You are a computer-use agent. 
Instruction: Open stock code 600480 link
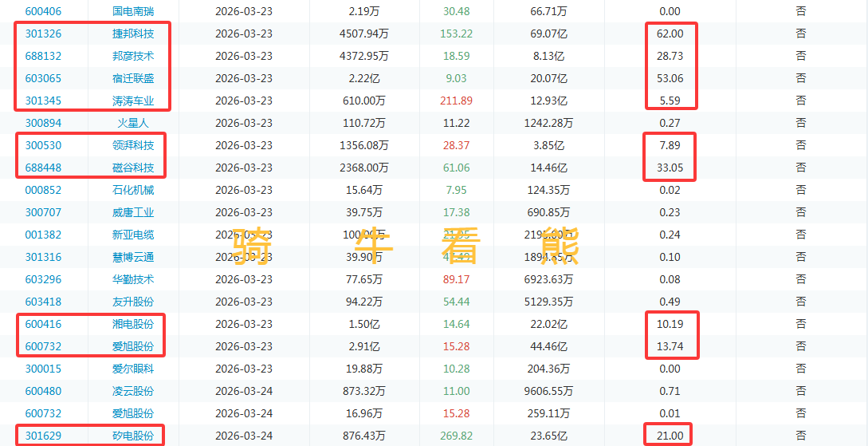click(43, 391)
